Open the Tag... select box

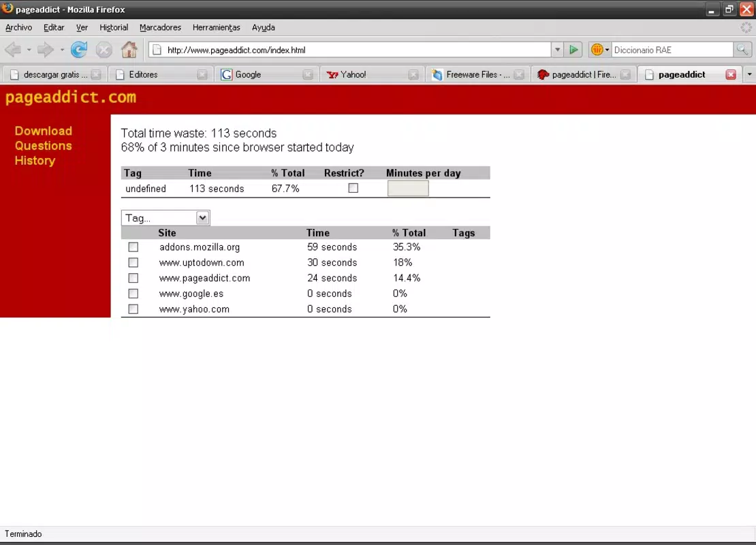point(166,218)
